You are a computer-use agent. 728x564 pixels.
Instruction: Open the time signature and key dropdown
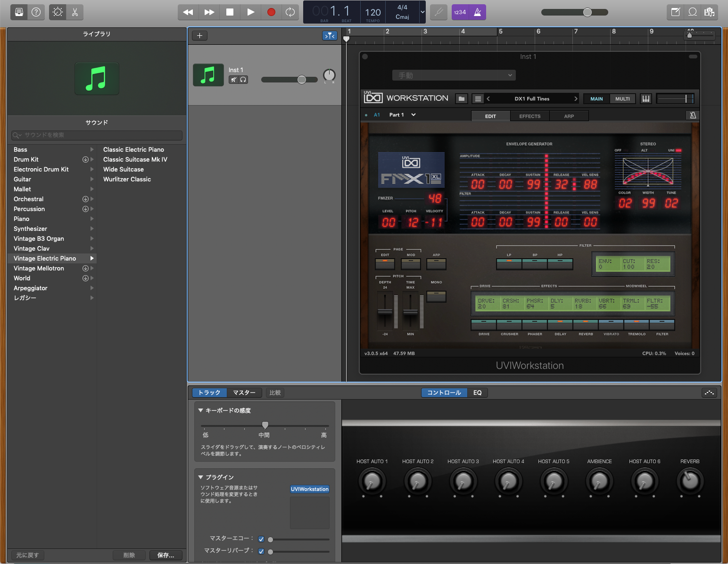(x=422, y=12)
